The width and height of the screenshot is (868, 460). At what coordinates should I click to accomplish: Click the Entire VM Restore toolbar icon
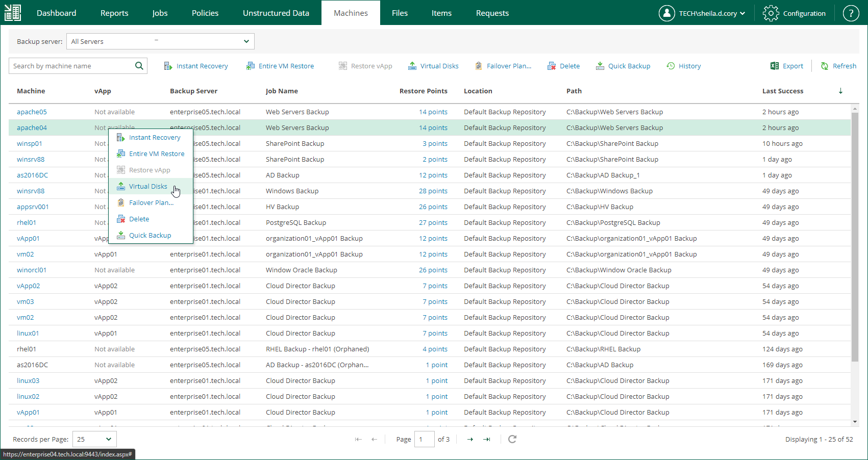[250, 66]
